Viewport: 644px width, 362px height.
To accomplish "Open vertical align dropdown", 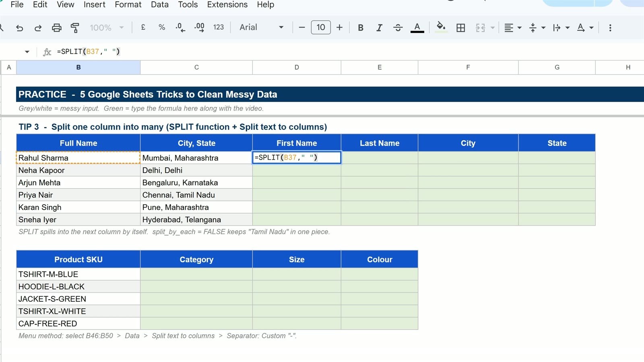I will (x=537, y=28).
